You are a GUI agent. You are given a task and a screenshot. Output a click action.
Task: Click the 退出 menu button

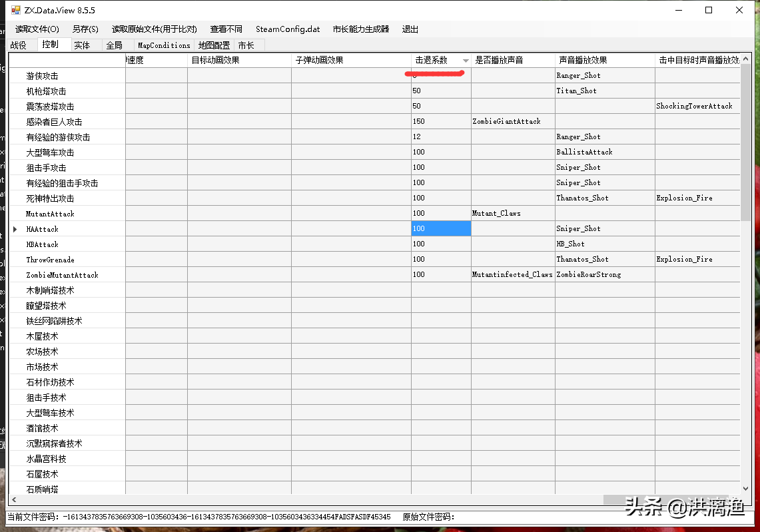coord(410,29)
